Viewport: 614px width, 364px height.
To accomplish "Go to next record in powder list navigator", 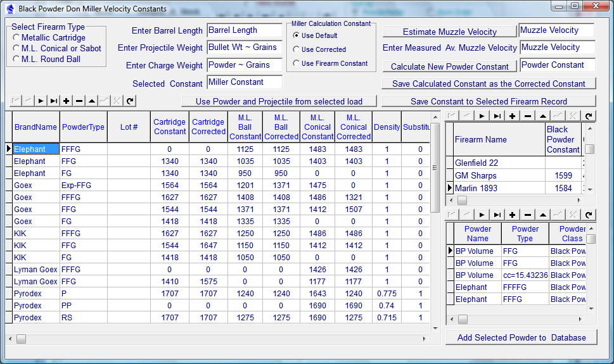I will (x=482, y=215).
